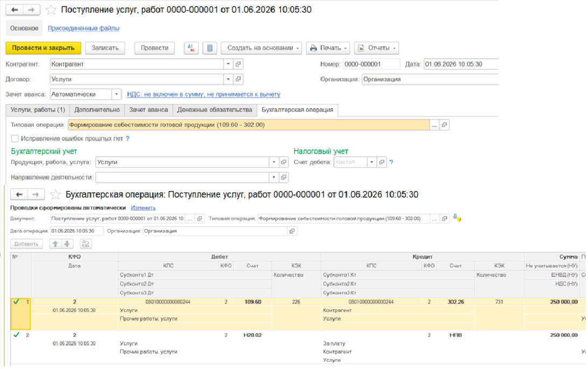Image resolution: width=588 pixels, height=369 pixels.
Task: Star the Поступление услуг document as favorite
Action: pyautogui.click(x=51, y=10)
